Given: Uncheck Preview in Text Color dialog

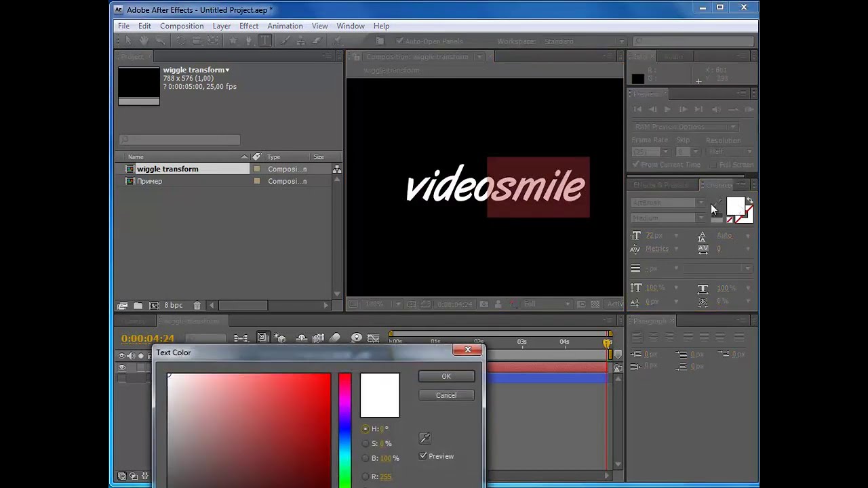Looking at the screenshot, I should (x=423, y=456).
